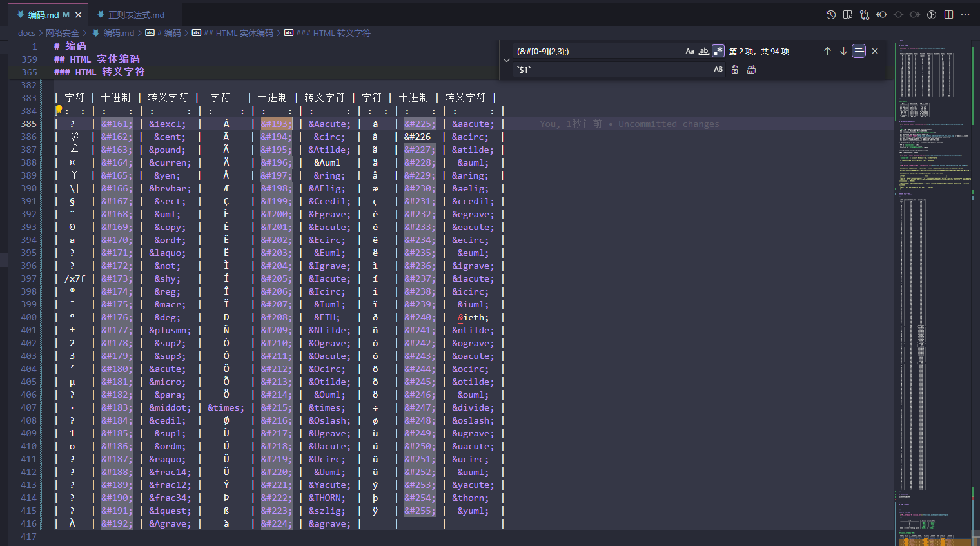Click '&divide;' cell on line 407
Screen dimensions: 980x546
tap(473, 407)
